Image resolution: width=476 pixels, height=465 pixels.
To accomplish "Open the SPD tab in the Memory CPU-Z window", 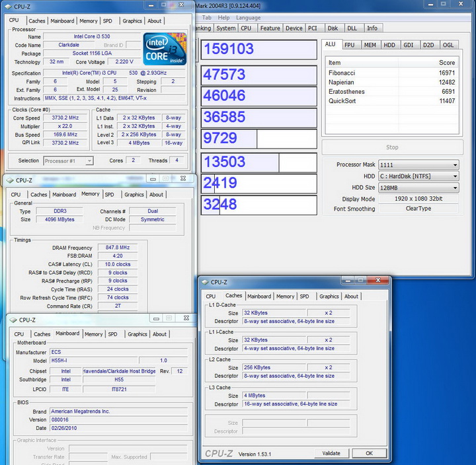I will point(109,195).
